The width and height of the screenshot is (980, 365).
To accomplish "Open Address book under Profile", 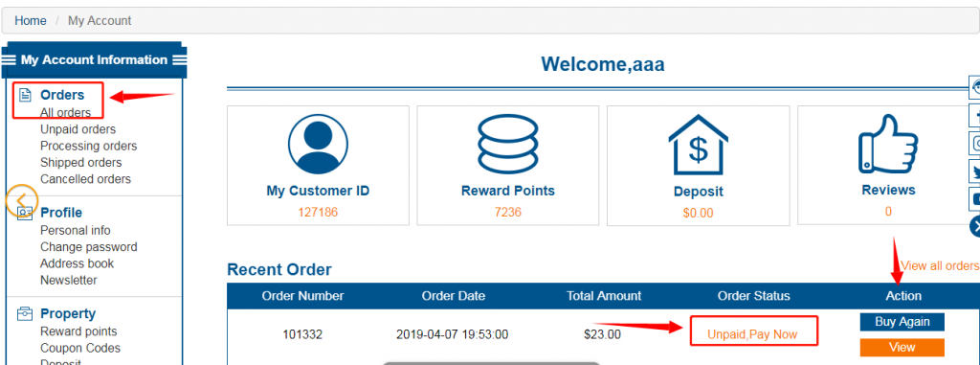I will point(78,263).
